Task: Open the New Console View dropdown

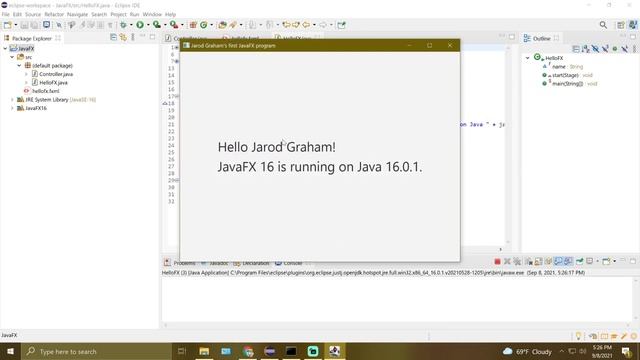Action: (x=614, y=261)
